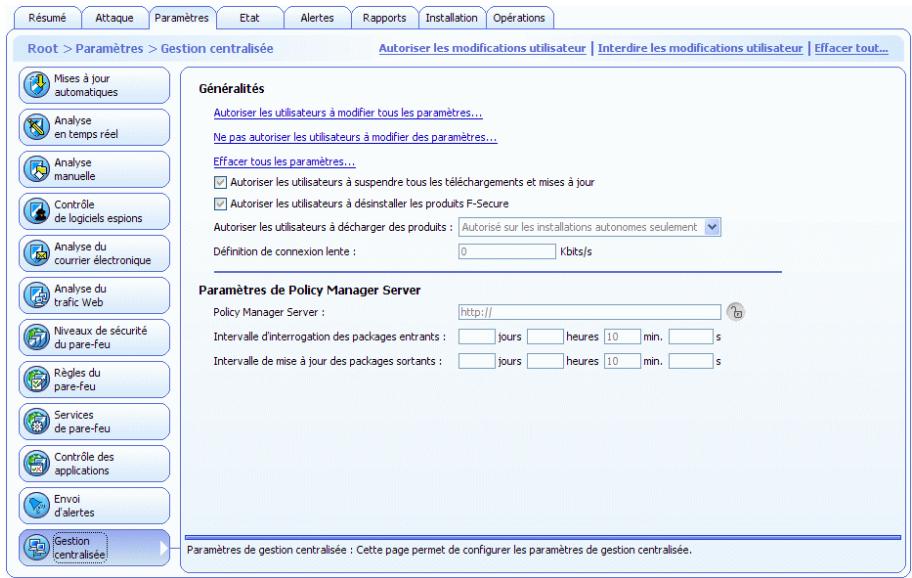This screenshot has height=578, width=912.
Task: Open the Etat tab
Action: pyautogui.click(x=250, y=18)
